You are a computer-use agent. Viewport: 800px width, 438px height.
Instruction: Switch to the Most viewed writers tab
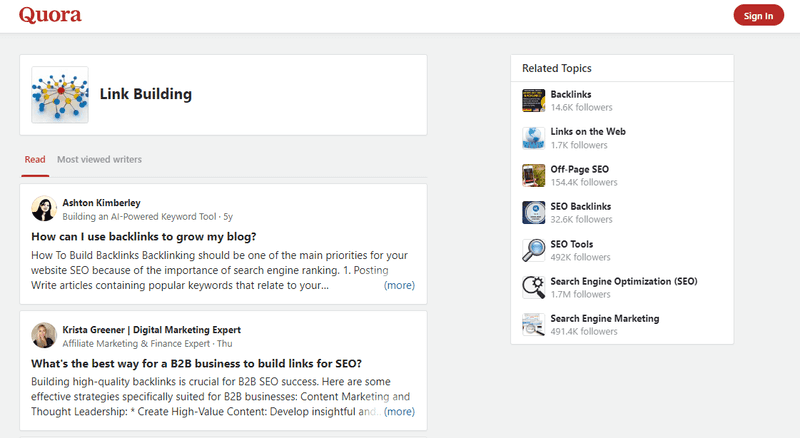99,159
